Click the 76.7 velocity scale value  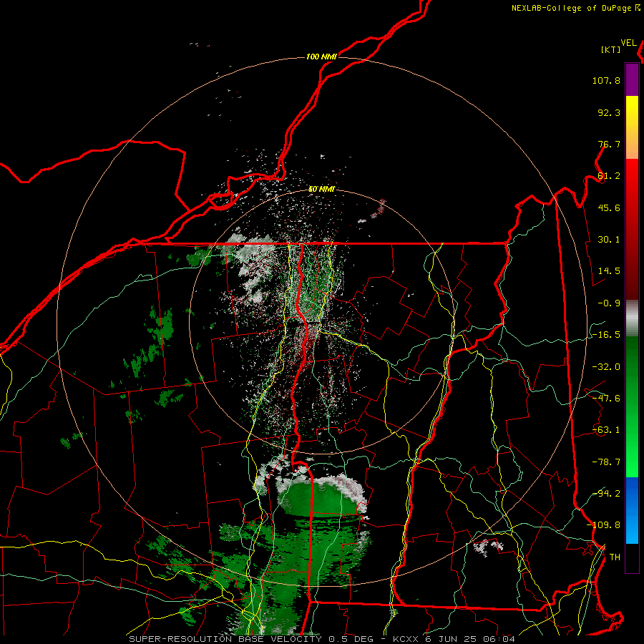point(609,144)
